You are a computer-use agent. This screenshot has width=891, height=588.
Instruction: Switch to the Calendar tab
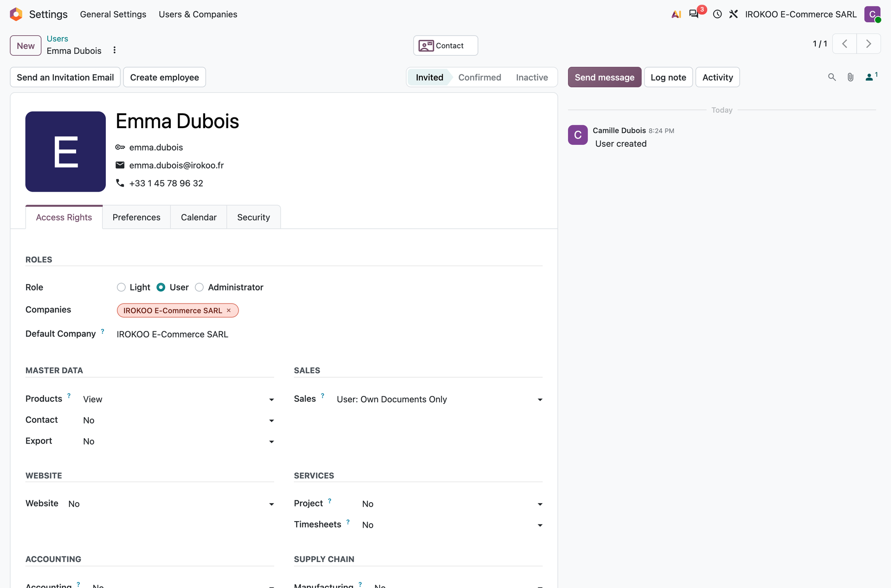(x=199, y=217)
